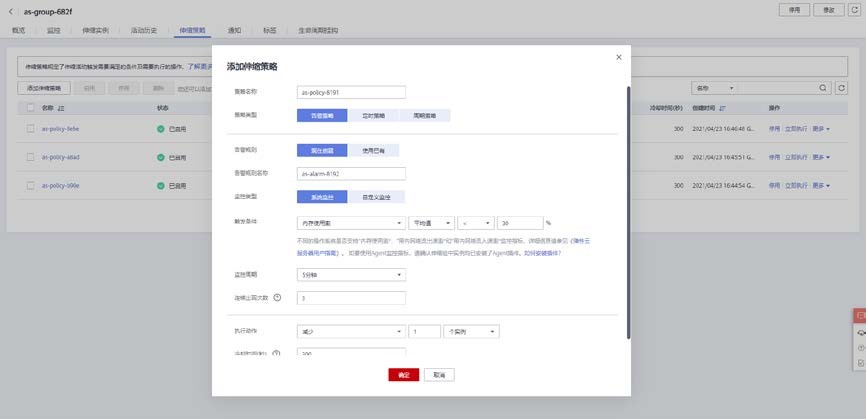Click the red 确定 confirm button
Image resolution: width=866 pixels, height=419 pixels.
click(x=404, y=375)
